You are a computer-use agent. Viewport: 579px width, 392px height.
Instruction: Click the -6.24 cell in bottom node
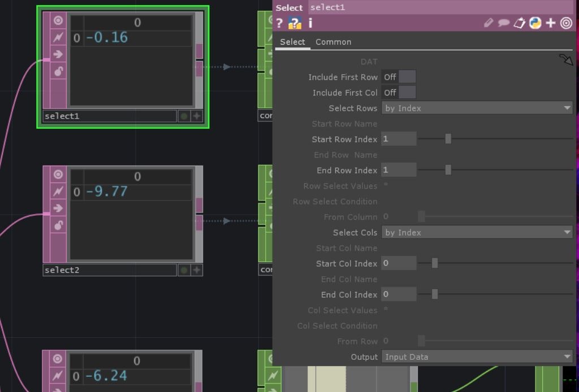[x=136, y=376]
